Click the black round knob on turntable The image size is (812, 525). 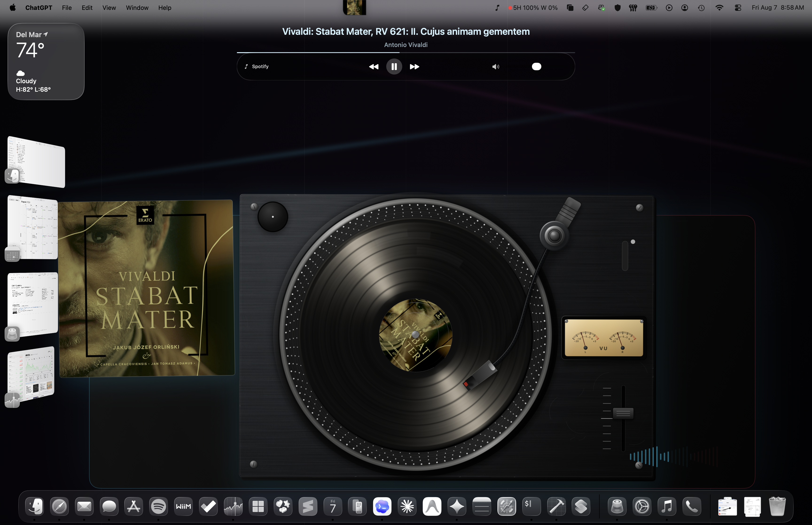[273, 216]
